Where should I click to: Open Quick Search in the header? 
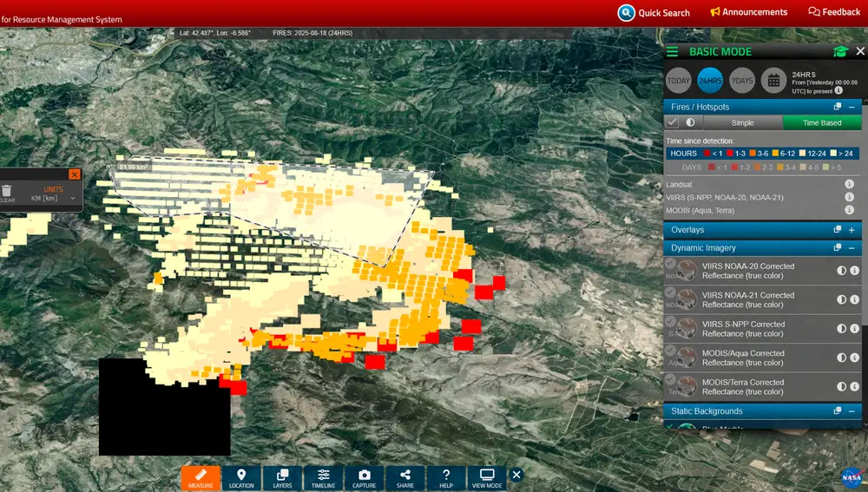(x=654, y=13)
